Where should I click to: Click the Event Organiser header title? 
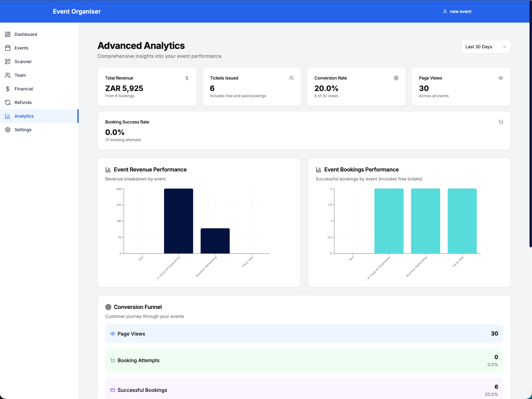[x=77, y=11]
